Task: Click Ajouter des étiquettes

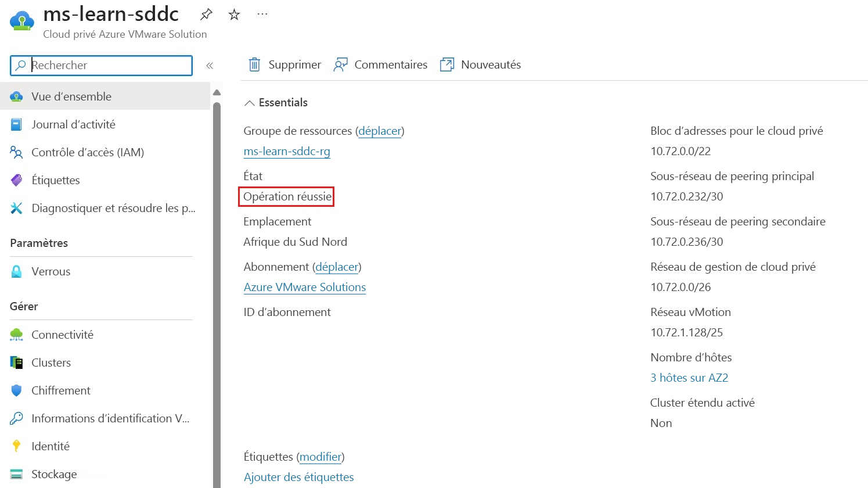Action: [x=298, y=476]
